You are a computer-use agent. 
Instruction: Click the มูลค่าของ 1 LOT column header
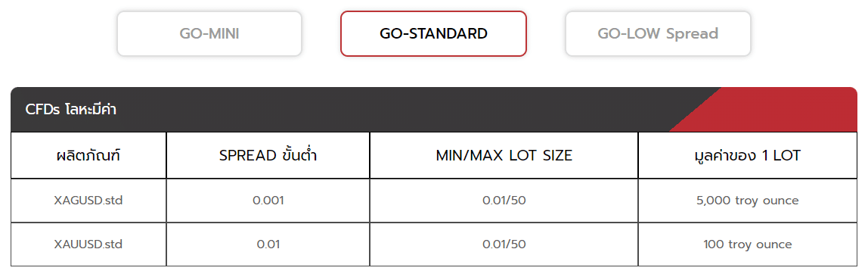(x=747, y=155)
